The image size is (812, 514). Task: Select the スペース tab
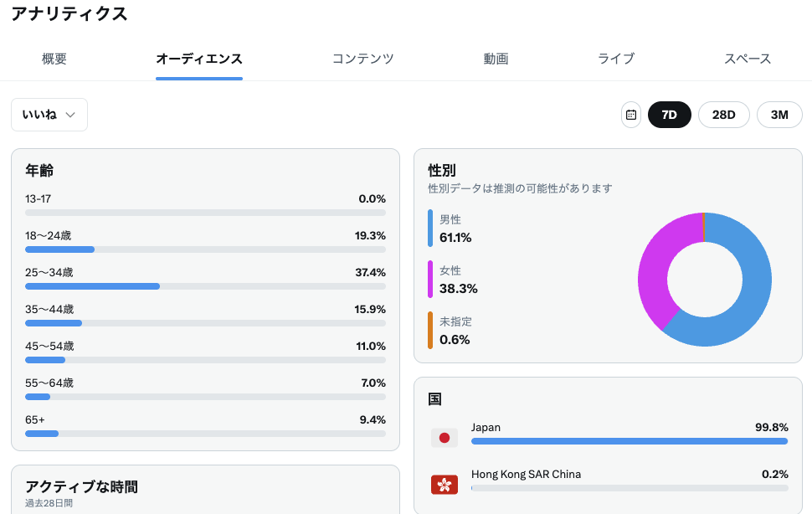pyautogui.click(x=748, y=59)
